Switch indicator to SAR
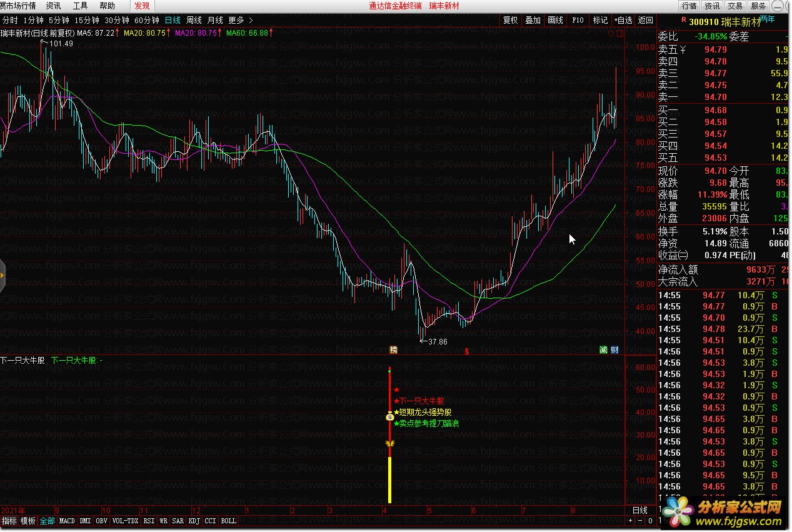This screenshot has width=792, height=532. [x=178, y=521]
